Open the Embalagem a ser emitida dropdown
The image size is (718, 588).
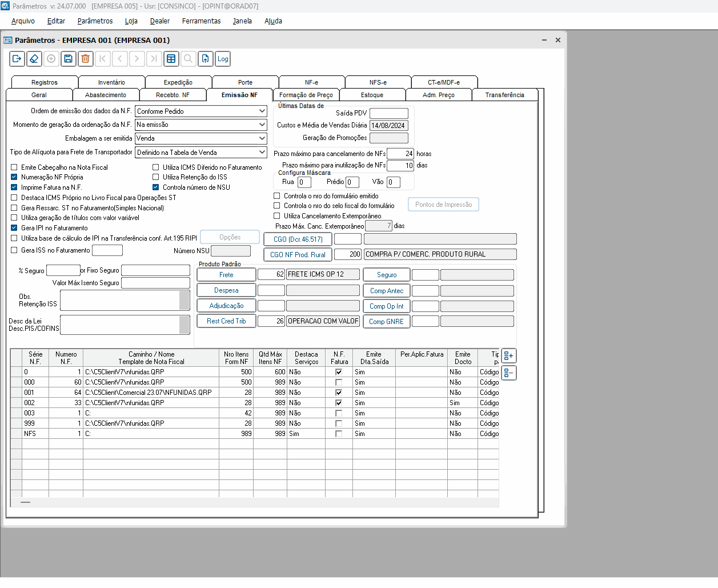pyautogui.click(x=262, y=138)
